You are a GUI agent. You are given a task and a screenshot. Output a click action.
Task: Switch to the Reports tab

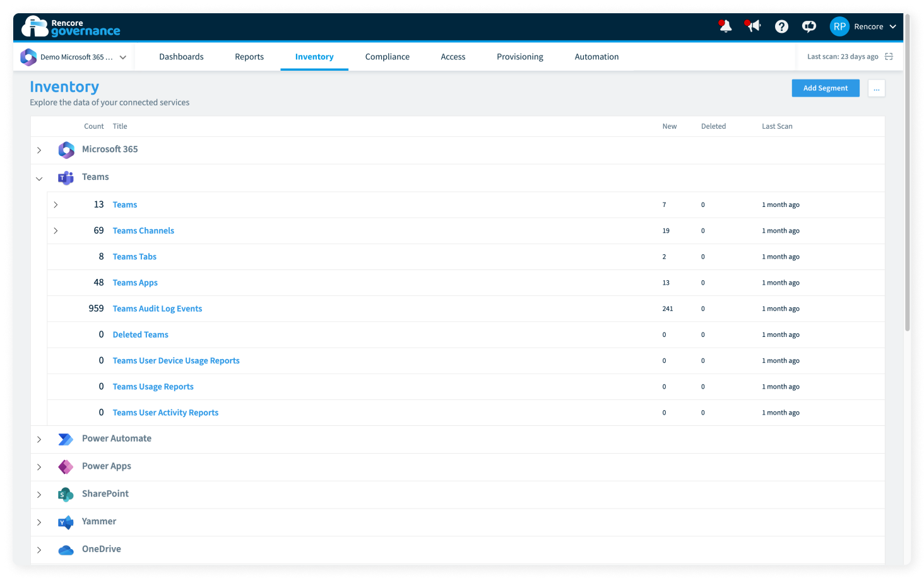tap(249, 57)
